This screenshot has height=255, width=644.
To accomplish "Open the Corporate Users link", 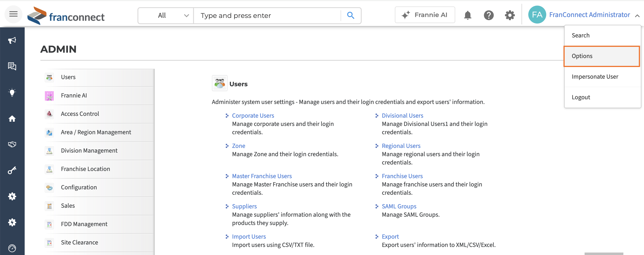I will pyautogui.click(x=253, y=116).
